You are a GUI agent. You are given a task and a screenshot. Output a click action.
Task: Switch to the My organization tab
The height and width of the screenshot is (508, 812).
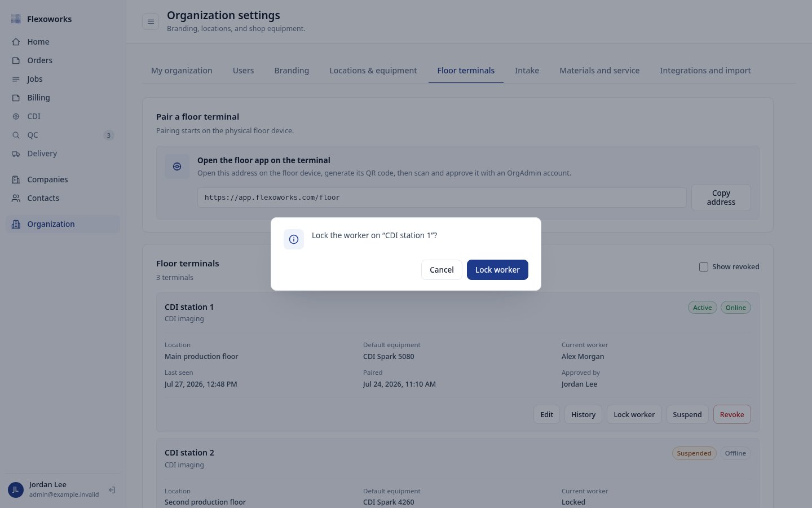tap(182, 71)
